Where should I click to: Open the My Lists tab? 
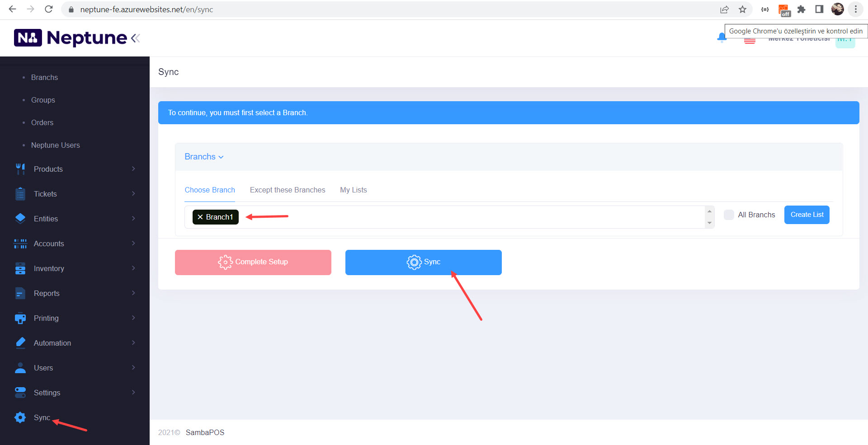[353, 190]
